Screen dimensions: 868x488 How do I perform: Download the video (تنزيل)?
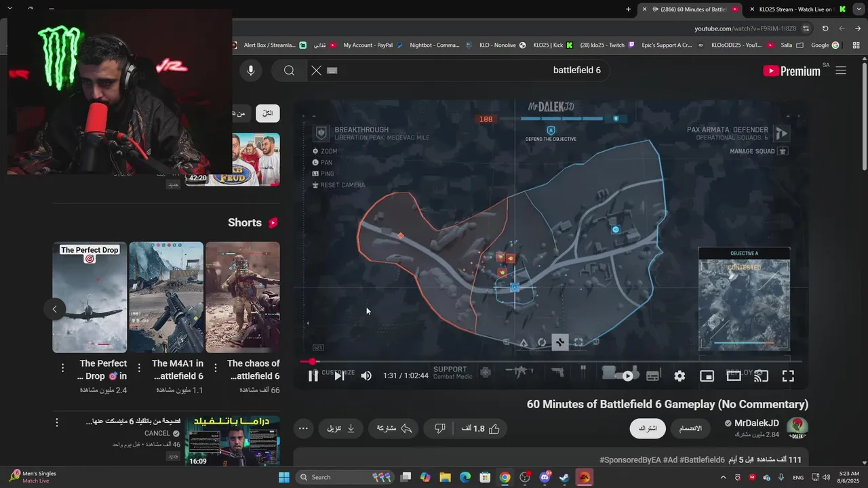click(x=341, y=428)
